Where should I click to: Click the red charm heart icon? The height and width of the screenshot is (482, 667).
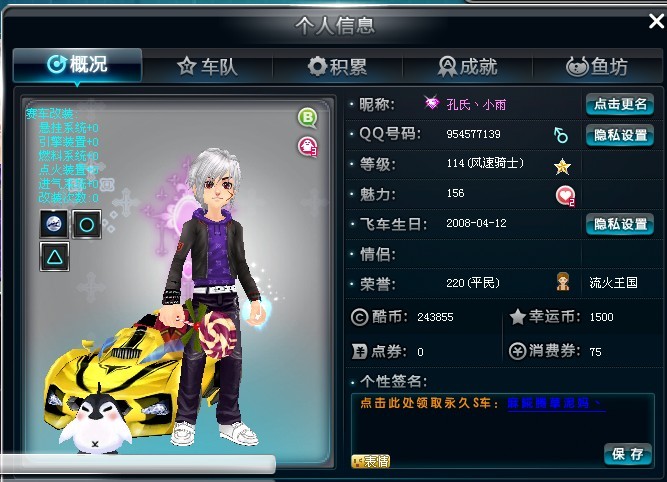(565, 196)
